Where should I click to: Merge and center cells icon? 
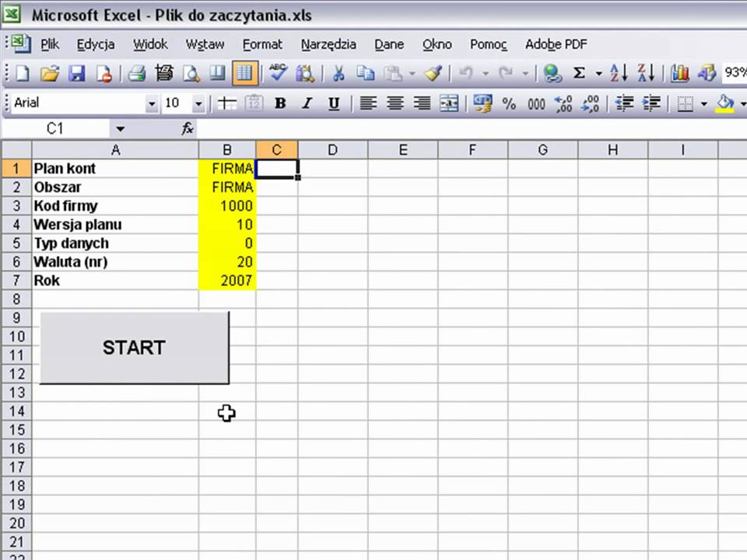[x=449, y=103]
